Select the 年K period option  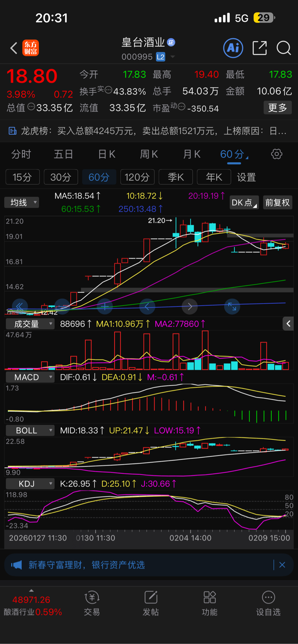214,177
